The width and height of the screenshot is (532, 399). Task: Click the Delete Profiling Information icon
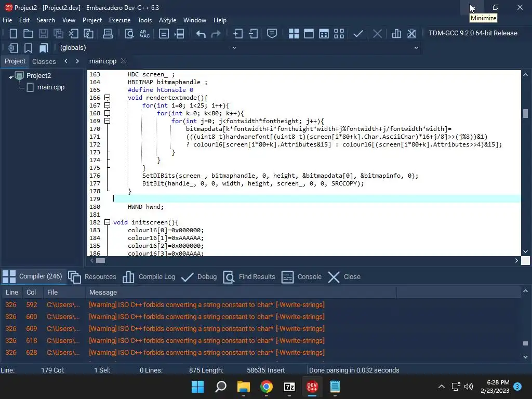click(x=411, y=34)
